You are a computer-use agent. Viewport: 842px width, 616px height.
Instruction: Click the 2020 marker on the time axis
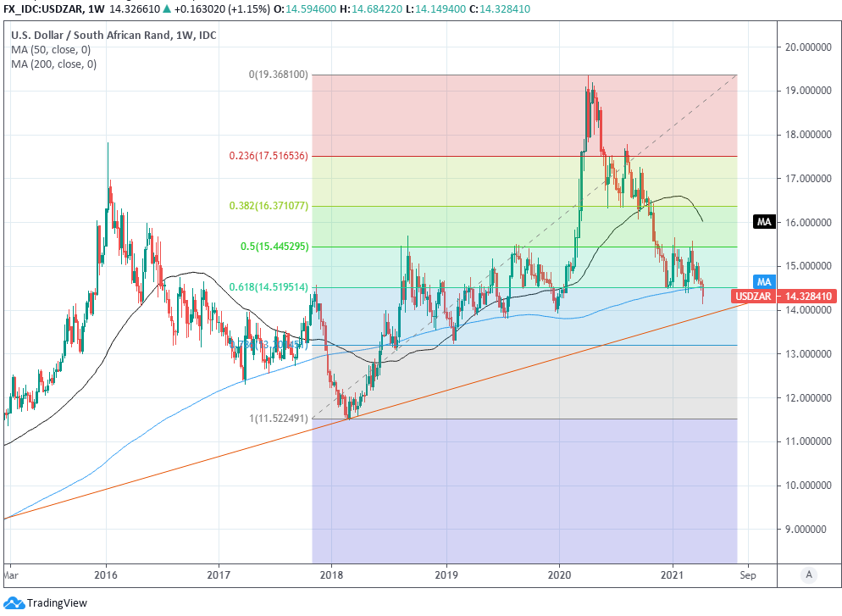(x=559, y=574)
